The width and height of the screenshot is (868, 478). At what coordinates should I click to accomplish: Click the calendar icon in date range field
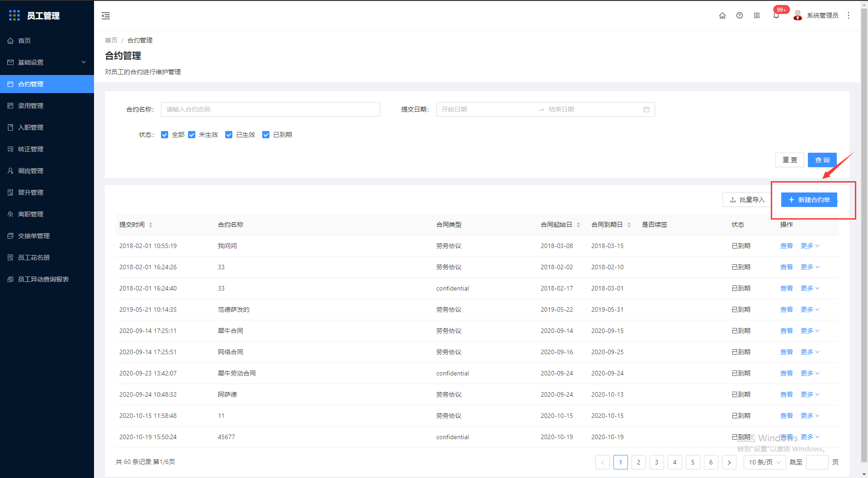(646, 109)
